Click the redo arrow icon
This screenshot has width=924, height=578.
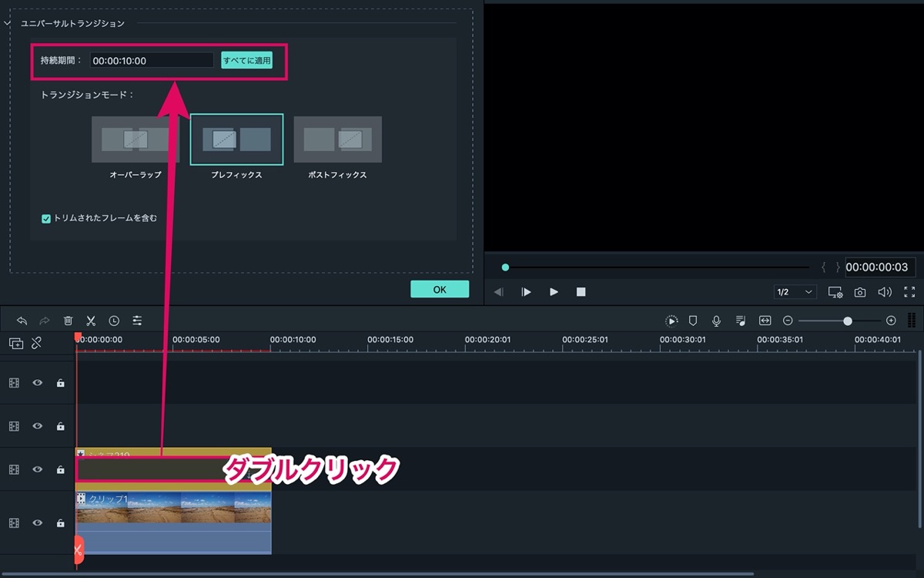[45, 321]
